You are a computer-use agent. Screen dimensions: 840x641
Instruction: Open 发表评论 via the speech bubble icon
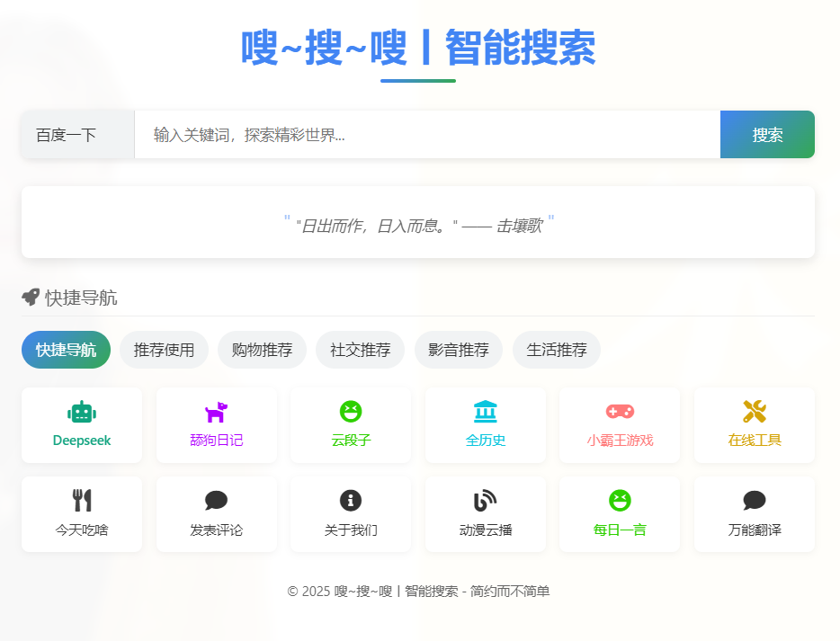tap(216, 501)
